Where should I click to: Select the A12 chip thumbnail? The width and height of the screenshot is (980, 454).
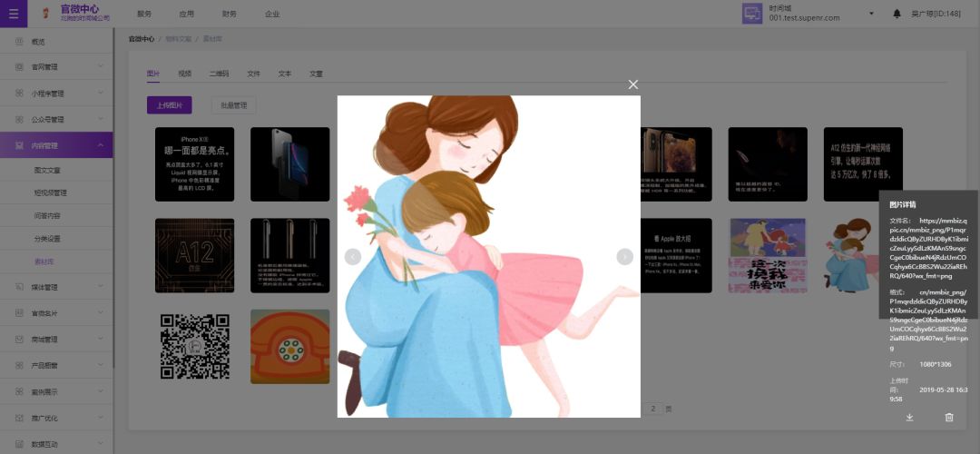(x=194, y=255)
